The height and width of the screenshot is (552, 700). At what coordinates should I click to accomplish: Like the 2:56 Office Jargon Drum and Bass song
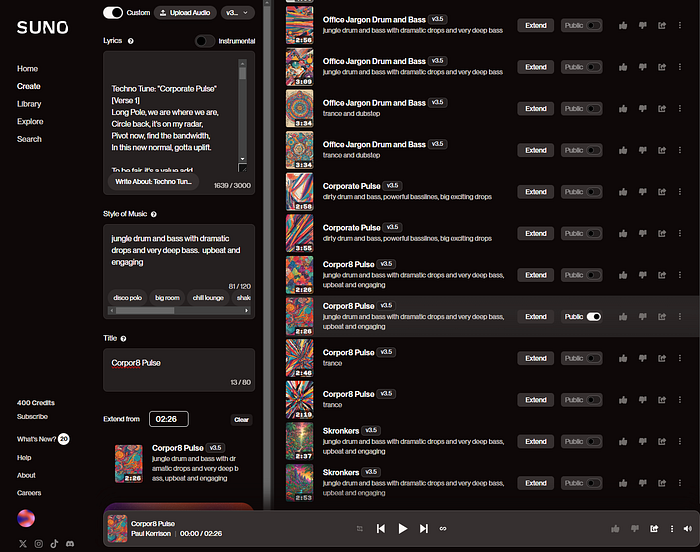pos(623,25)
